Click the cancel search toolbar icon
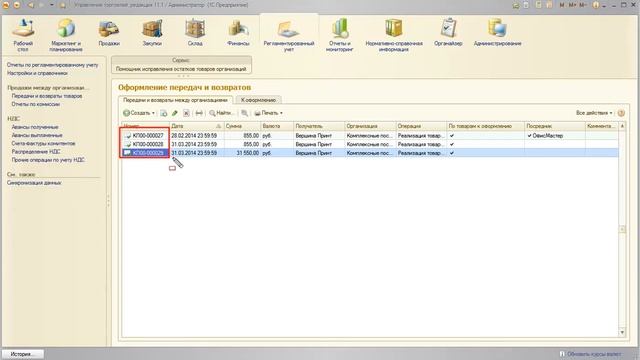This screenshot has height=360, width=640. 244,113
